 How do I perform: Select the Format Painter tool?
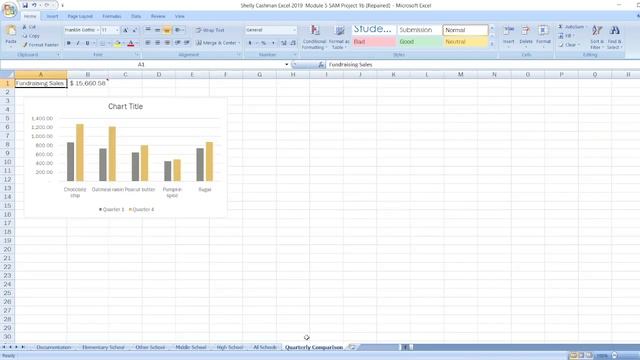pyautogui.click(x=41, y=45)
